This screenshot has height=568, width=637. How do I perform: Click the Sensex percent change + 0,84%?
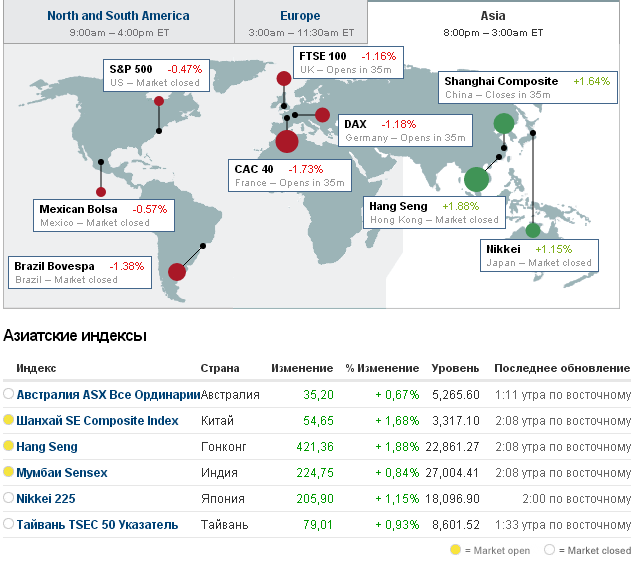tap(397, 473)
